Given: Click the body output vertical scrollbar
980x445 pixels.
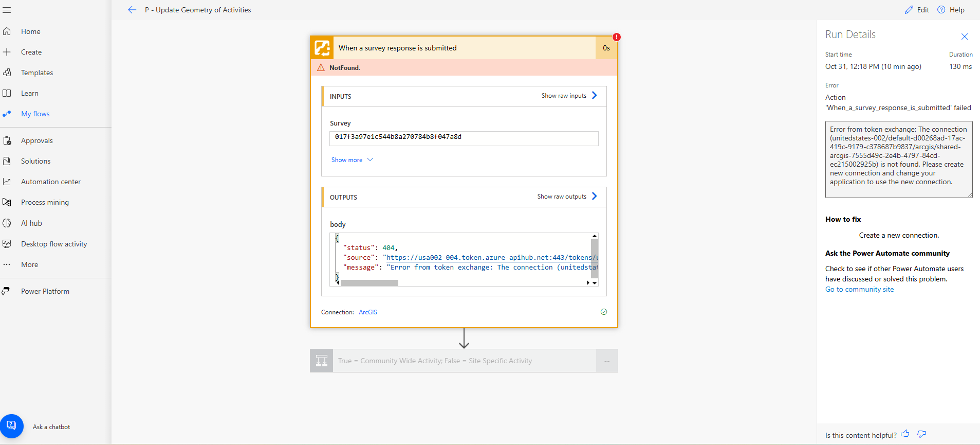Looking at the screenshot, I should [595, 258].
